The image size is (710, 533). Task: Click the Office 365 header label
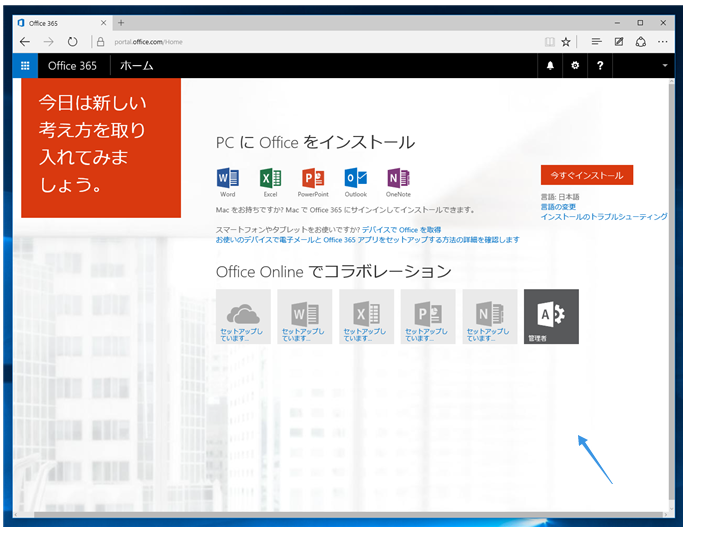click(x=72, y=66)
